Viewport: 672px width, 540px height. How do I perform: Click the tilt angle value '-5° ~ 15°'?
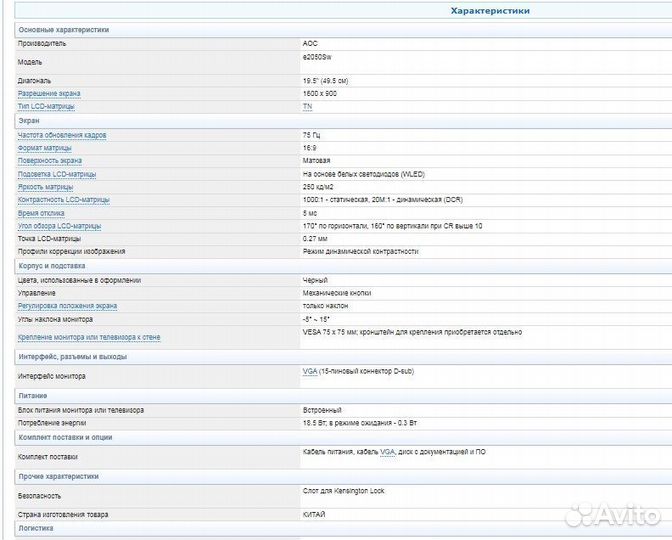316,319
